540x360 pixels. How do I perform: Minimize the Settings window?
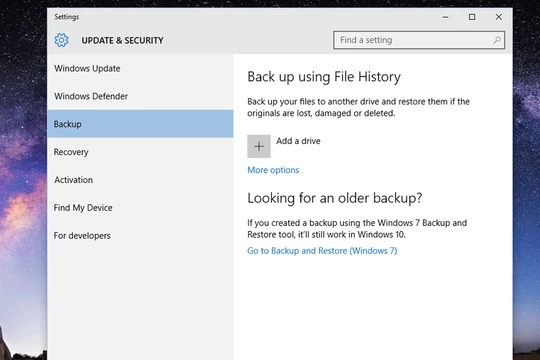click(445, 17)
